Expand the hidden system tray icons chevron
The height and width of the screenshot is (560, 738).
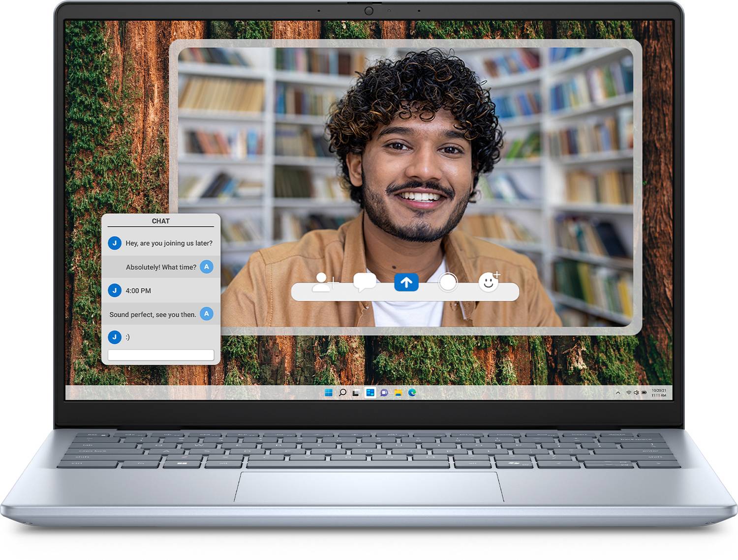618,392
